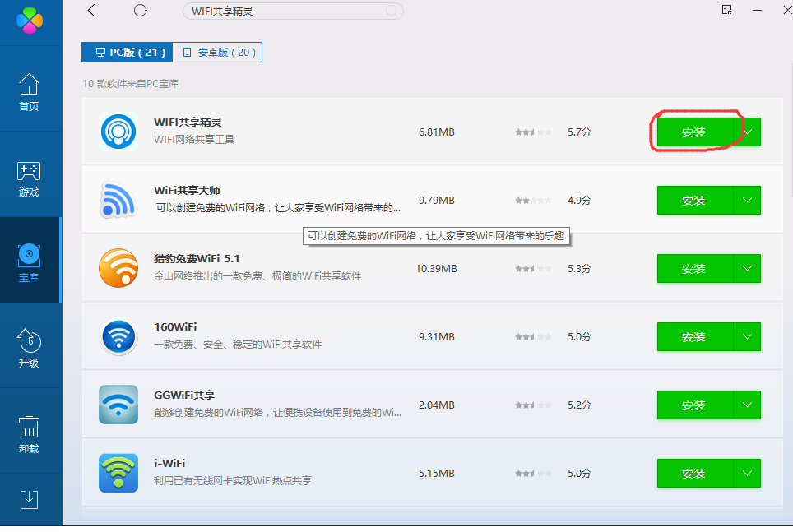Open the i-WiFi title link
The image size is (793, 532).
[x=169, y=464]
